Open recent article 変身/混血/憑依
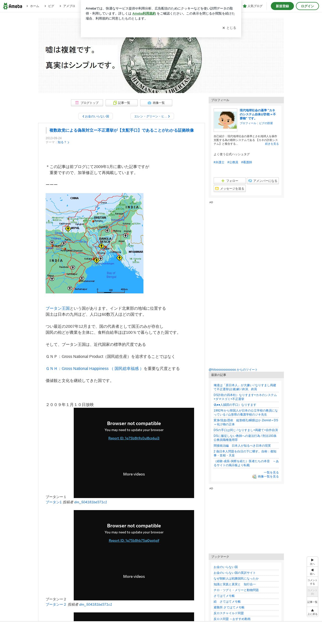The image size is (322, 644). (246, 422)
